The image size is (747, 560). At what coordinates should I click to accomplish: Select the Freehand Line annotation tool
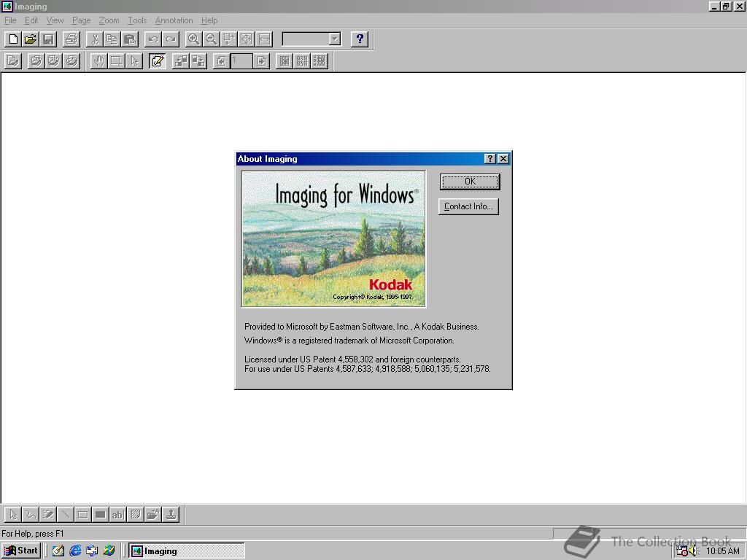[31, 515]
